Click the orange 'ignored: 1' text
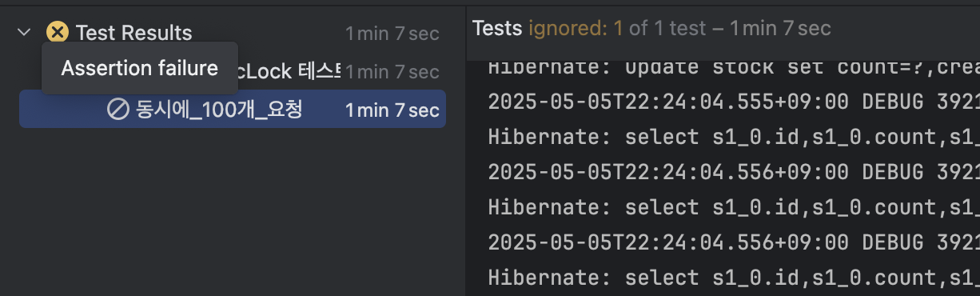 [x=576, y=29]
